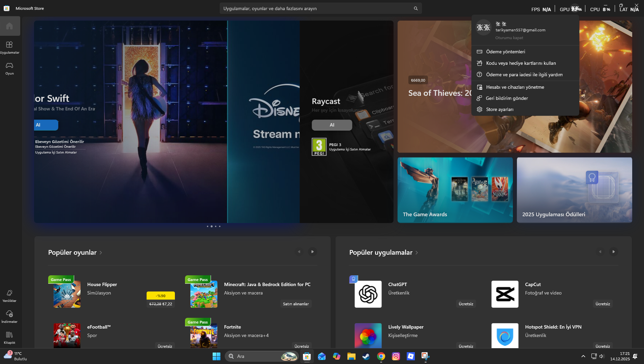Open Ödeme yöntemleri menu entry
The width and height of the screenshot is (644, 364).
[525, 52]
